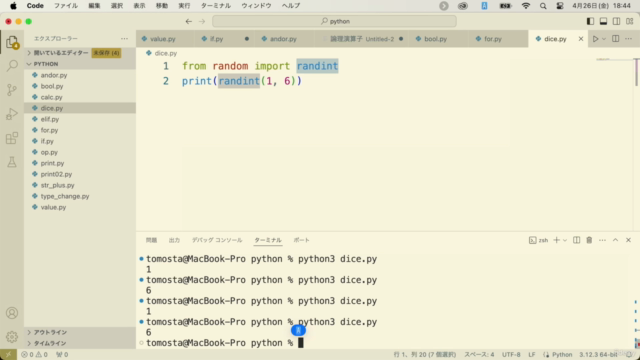
Task: Open the Source Control view
Action: 12,90
